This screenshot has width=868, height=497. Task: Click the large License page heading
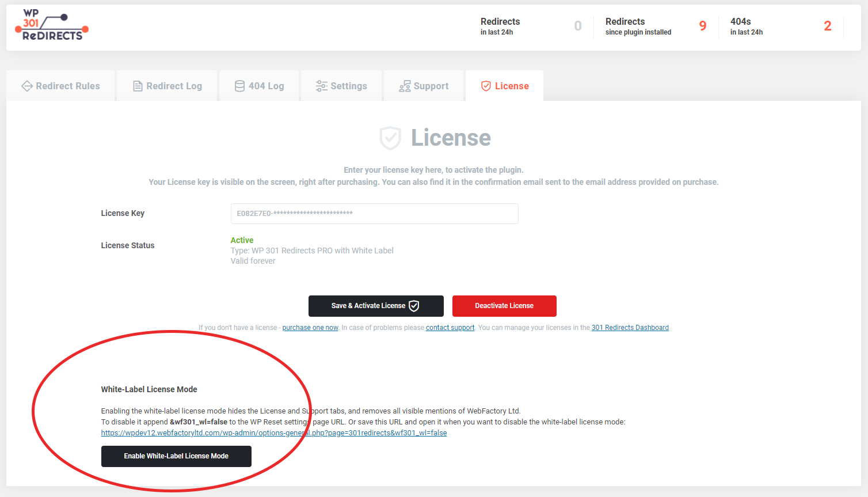[x=451, y=138]
